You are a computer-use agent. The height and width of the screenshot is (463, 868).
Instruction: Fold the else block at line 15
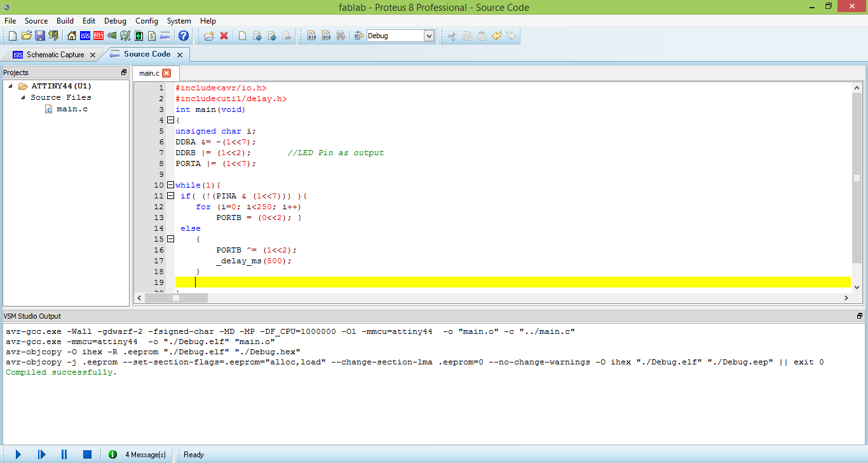pyautogui.click(x=170, y=239)
